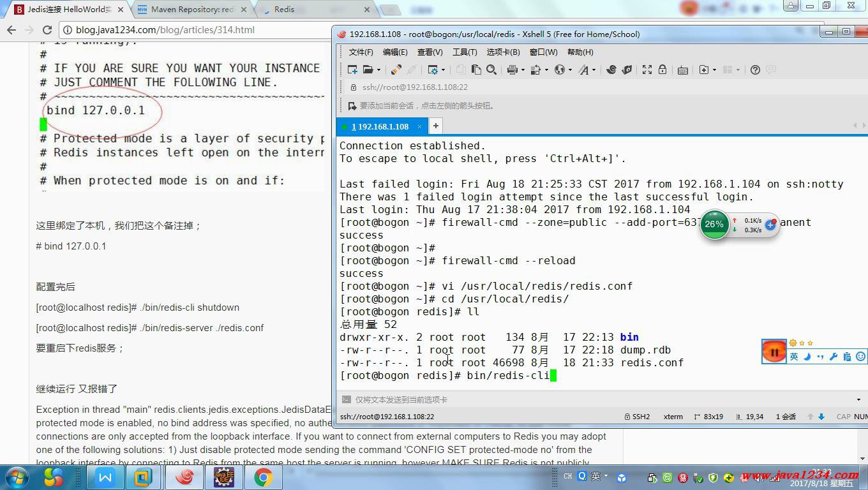Add a new Xshell session tab
This screenshot has width=868, height=490.
(436, 126)
